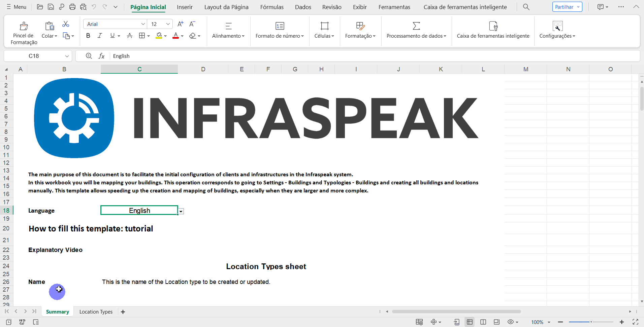Click the fx insert function icon
The height and width of the screenshot is (327, 644).
pos(101,56)
